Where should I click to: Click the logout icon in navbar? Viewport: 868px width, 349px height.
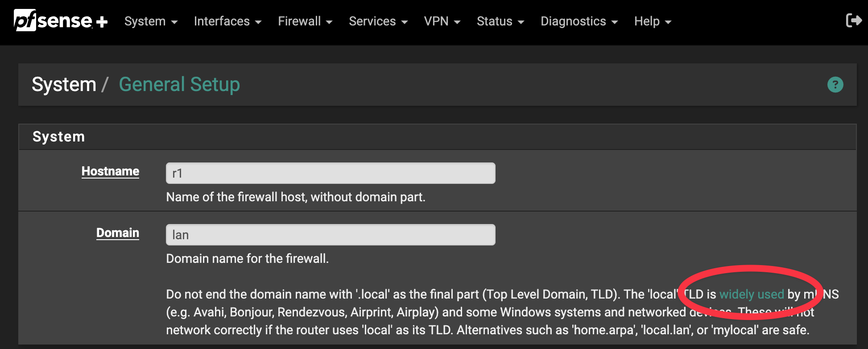pos(853,21)
